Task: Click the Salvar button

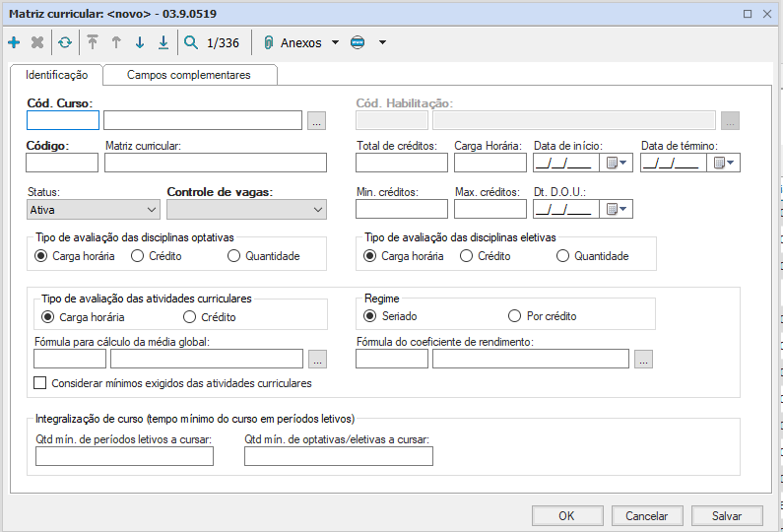Action: pyautogui.click(x=727, y=516)
